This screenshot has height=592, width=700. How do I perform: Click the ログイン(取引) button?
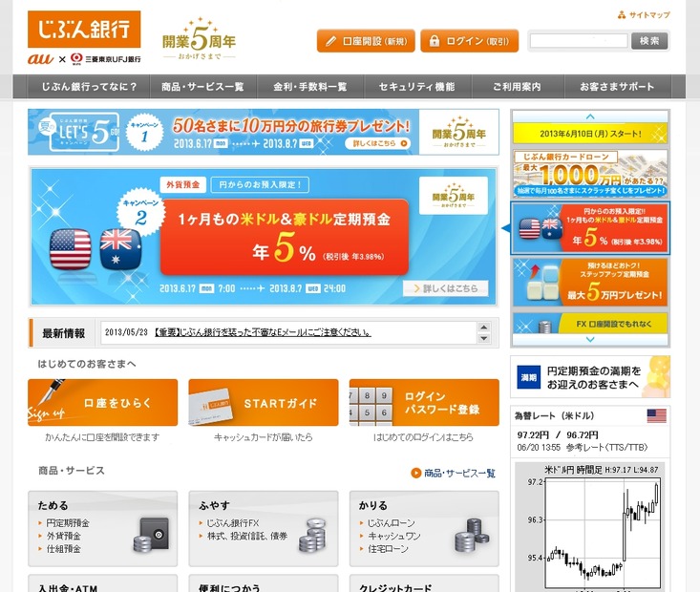coord(470,41)
